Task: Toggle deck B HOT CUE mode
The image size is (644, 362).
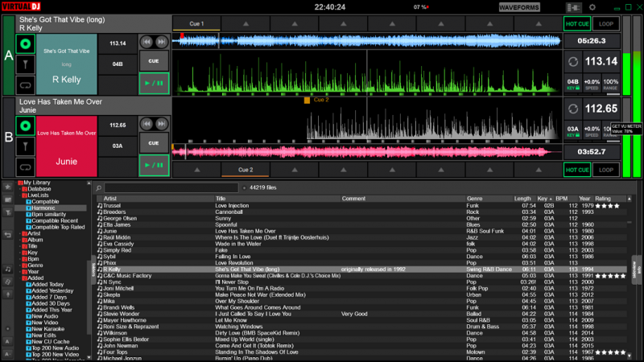Action: (577, 170)
